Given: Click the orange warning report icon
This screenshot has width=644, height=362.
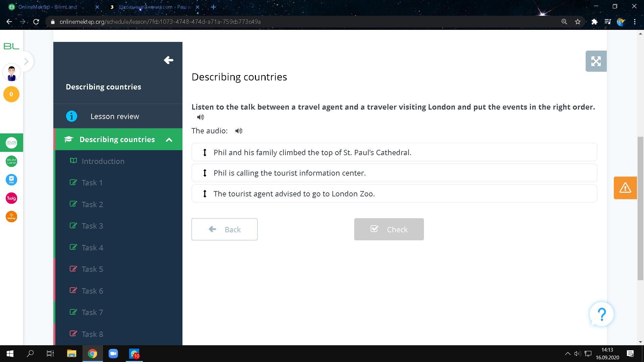Looking at the screenshot, I should [x=625, y=188].
